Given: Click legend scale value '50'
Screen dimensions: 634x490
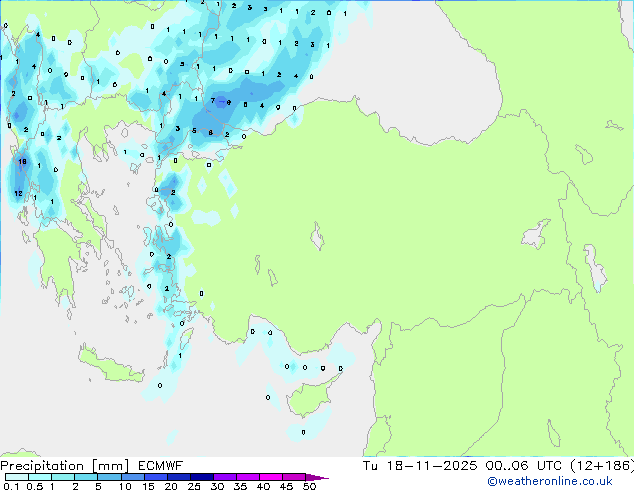Looking at the screenshot, I should pyautogui.click(x=309, y=486).
